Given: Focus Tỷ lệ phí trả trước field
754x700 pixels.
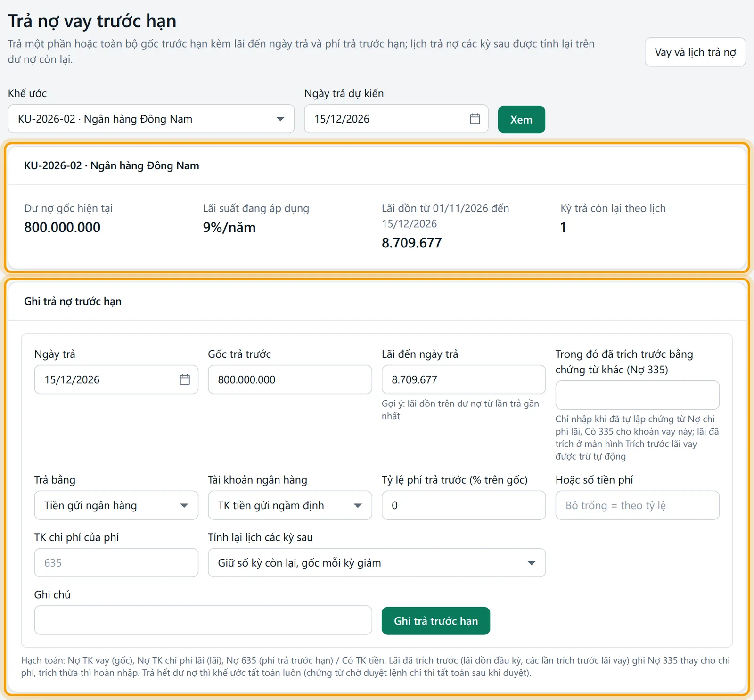Looking at the screenshot, I should pyautogui.click(x=464, y=505).
